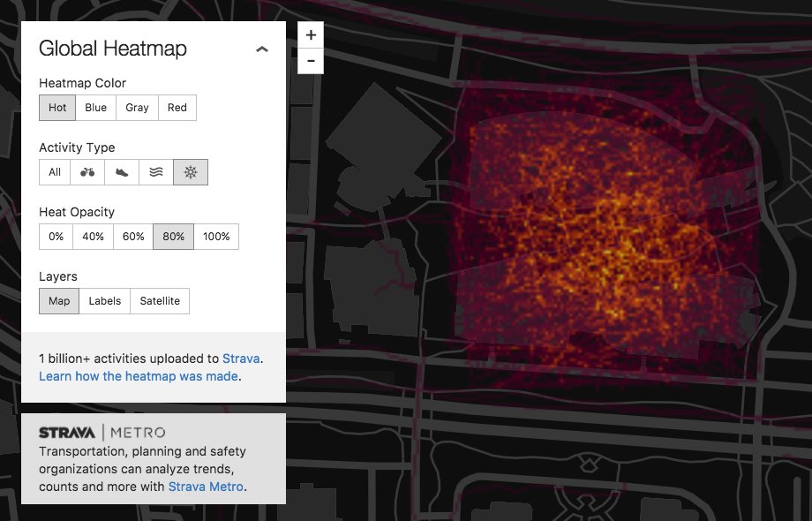Select the water activity waves icon
Viewport: 812px width, 521px height.
click(156, 172)
